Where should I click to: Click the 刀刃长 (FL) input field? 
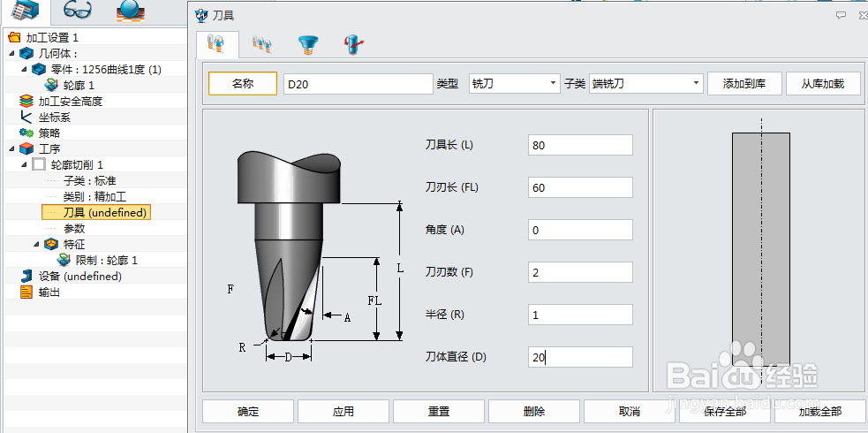tap(580, 187)
